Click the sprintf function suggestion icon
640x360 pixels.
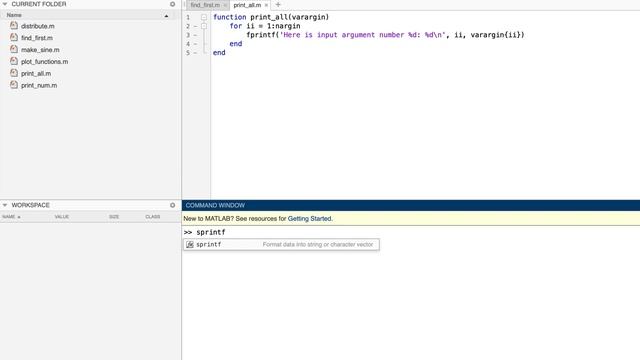[x=190, y=244]
